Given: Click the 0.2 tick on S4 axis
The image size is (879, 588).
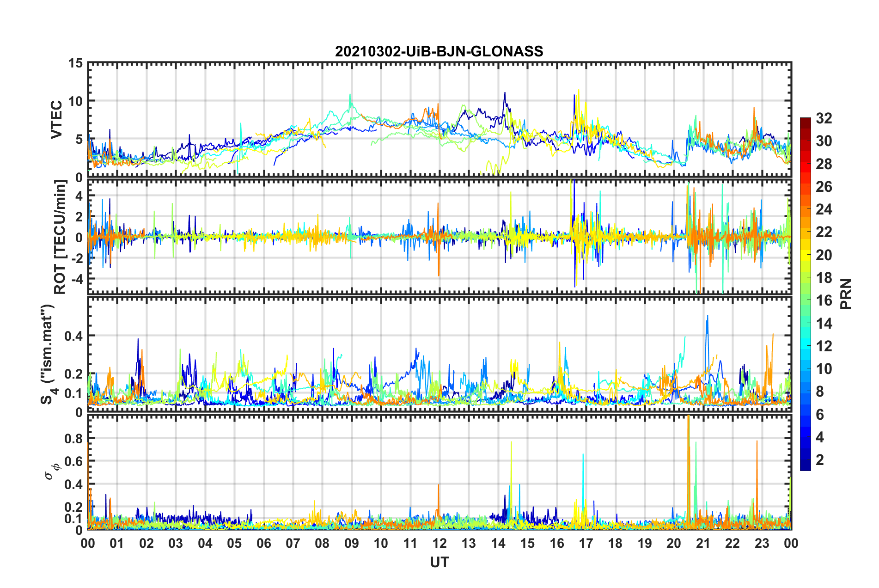Looking at the screenshot, I should tap(73, 374).
